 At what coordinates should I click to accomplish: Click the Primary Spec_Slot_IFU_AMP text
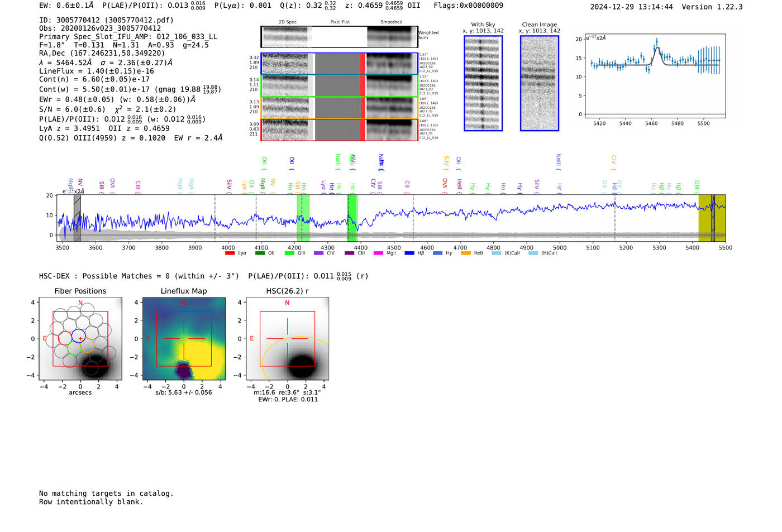[x=128, y=37]
